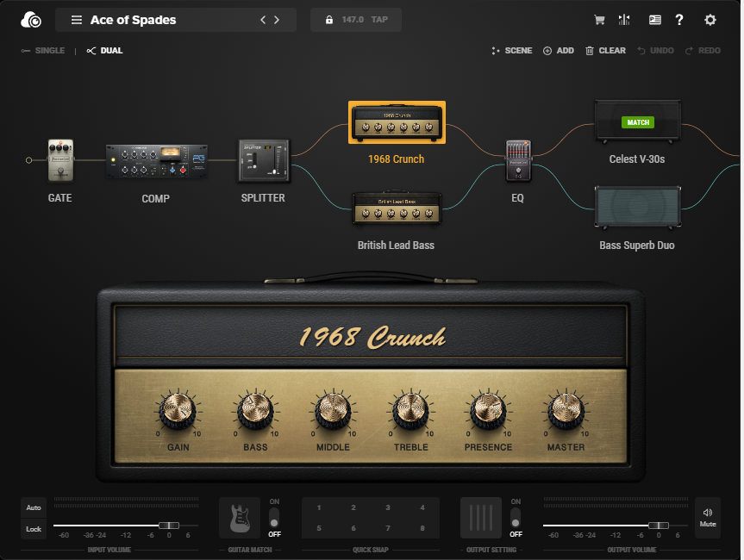The image size is (744, 560).
Task: Toggle the Output Setting on/off switch
Action: (516, 518)
